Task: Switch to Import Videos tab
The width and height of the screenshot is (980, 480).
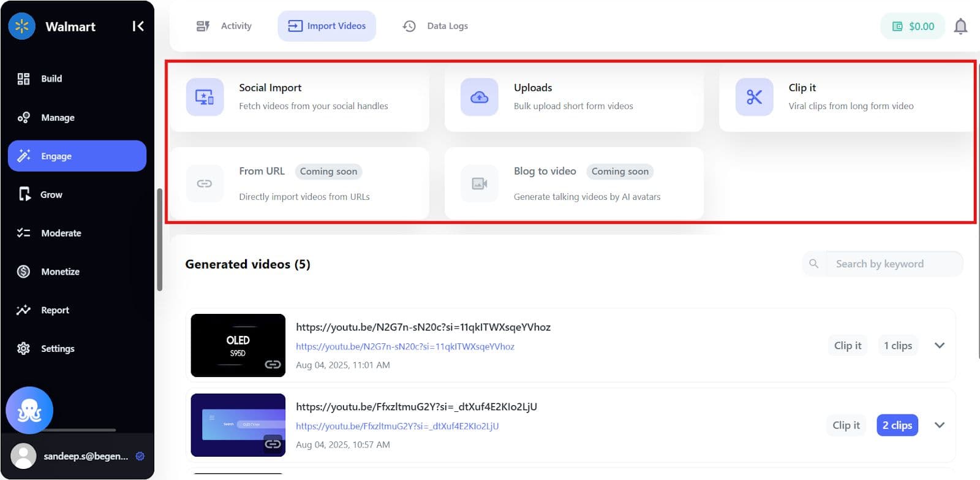Action: pos(327,26)
